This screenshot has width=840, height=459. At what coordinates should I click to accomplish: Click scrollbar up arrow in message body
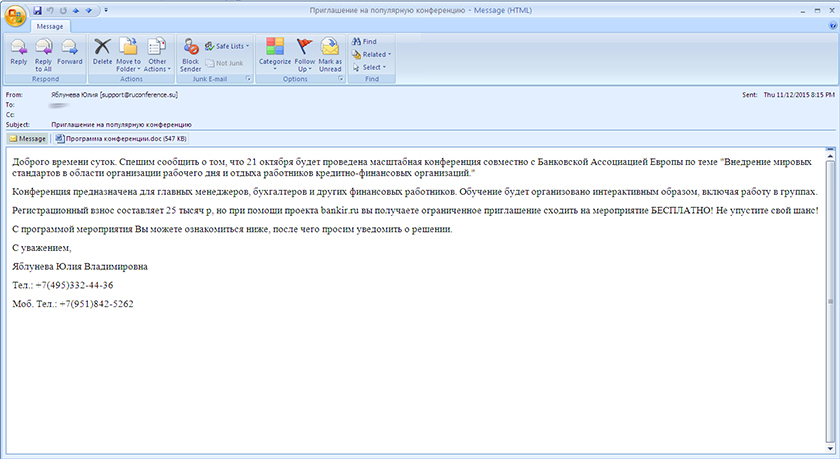(830, 156)
